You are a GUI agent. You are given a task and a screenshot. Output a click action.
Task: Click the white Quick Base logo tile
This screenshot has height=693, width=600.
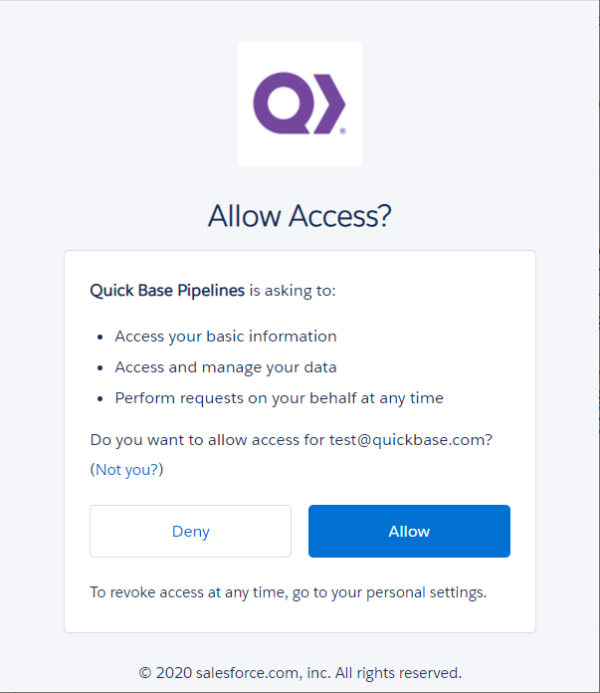click(300, 104)
